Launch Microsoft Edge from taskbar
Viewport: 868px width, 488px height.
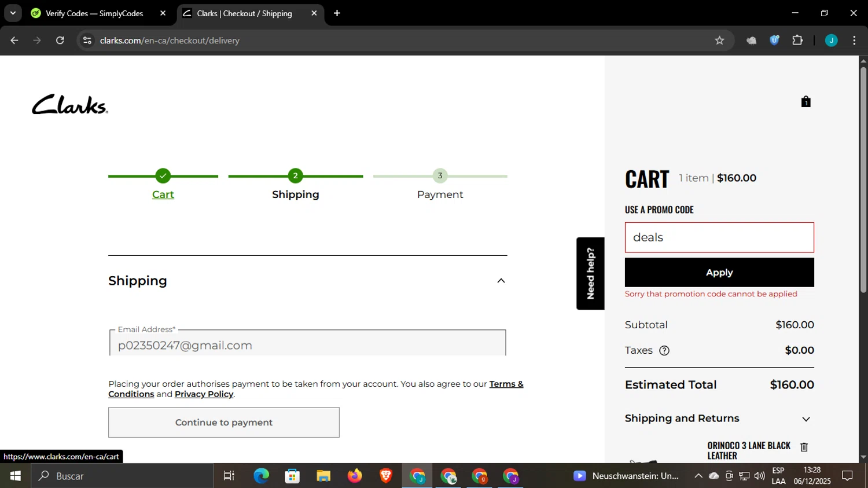261,476
